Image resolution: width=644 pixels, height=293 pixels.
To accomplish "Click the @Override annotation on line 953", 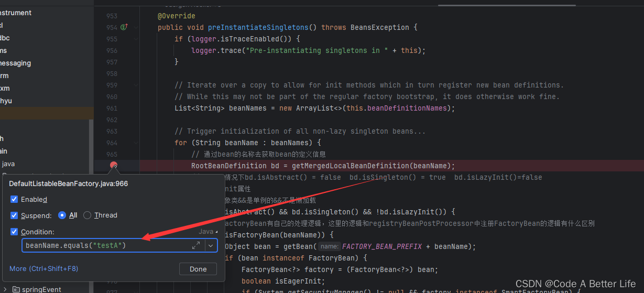I will (x=177, y=16).
